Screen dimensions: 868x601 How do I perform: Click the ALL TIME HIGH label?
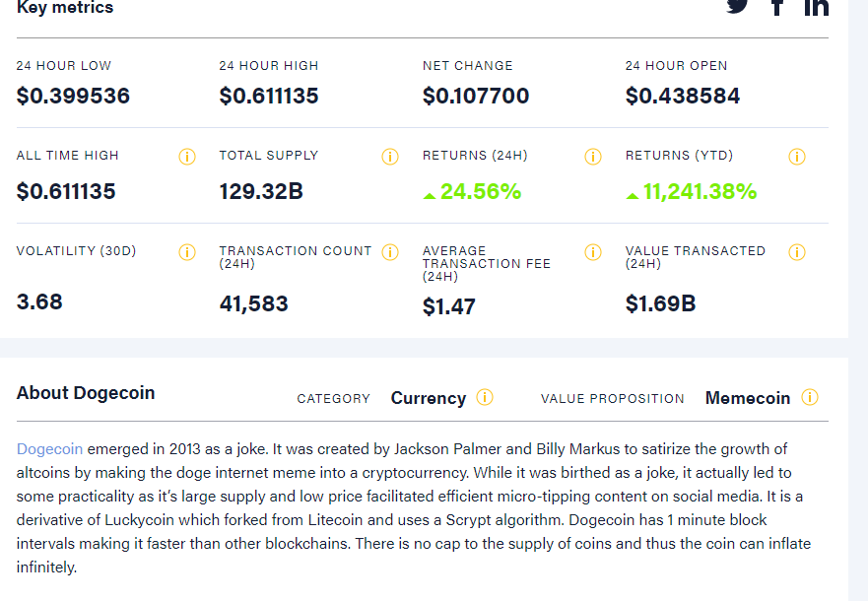point(68,156)
